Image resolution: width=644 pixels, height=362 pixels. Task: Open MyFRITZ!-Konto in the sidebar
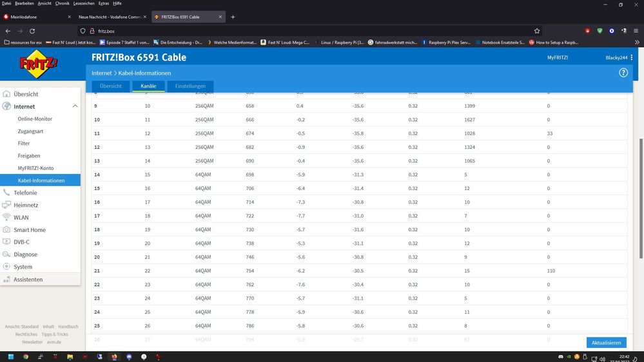[35, 168]
